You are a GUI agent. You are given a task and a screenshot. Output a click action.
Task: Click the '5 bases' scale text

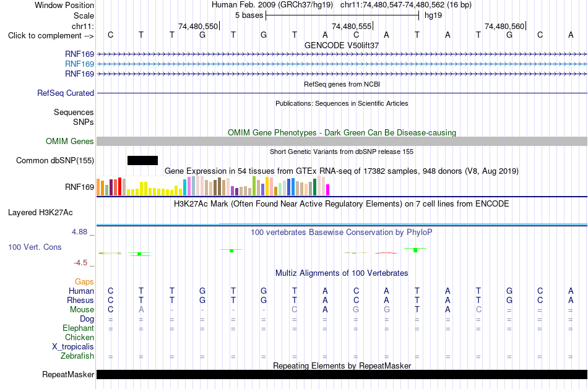pos(249,15)
